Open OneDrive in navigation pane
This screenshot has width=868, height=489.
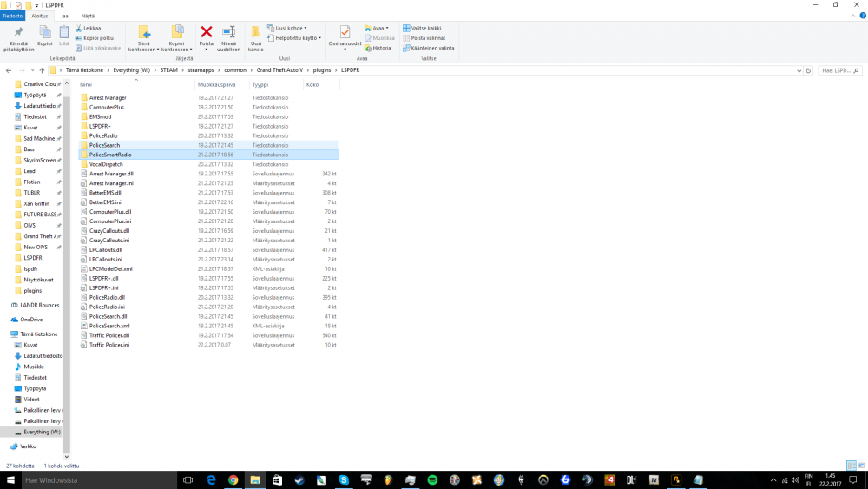pos(31,320)
